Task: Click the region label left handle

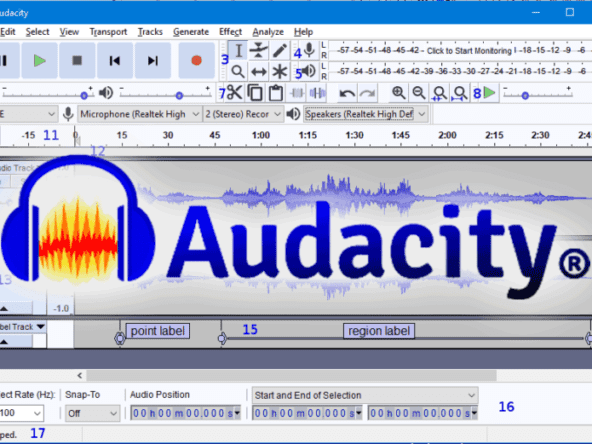Action: (222, 338)
